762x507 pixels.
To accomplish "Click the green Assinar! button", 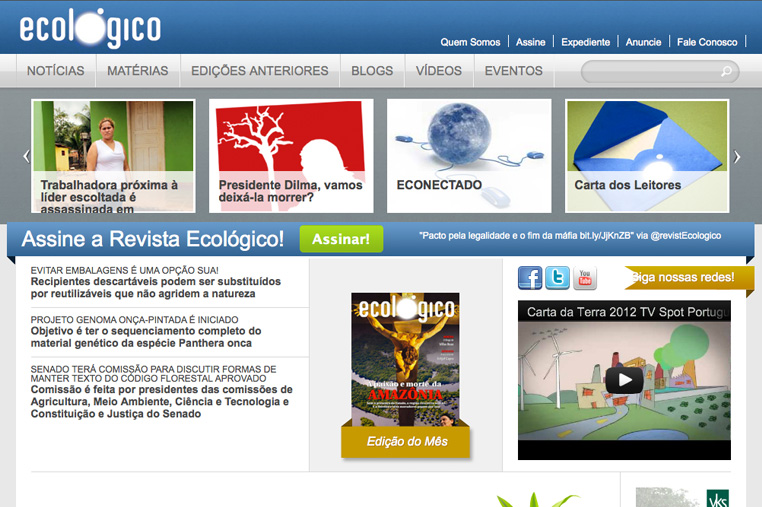I will point(341,239).
